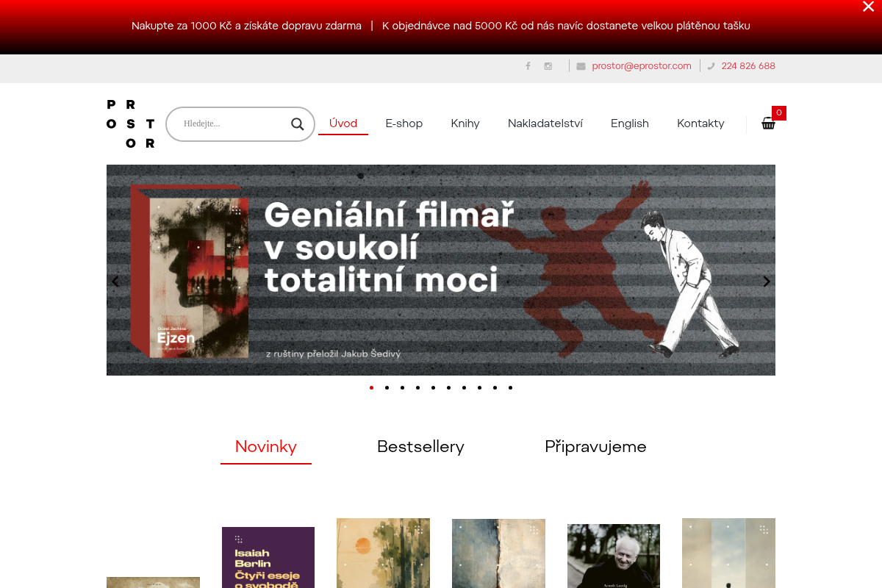Viewport: 882px width, 588px height.
Task: Close the red promo banner
Action: click(868, 7)
